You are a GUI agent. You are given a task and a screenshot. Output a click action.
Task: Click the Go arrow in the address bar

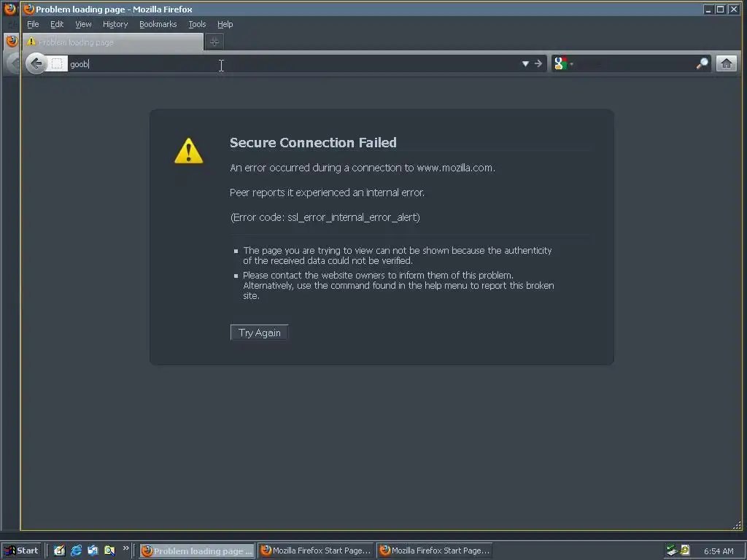coord(538,63)
